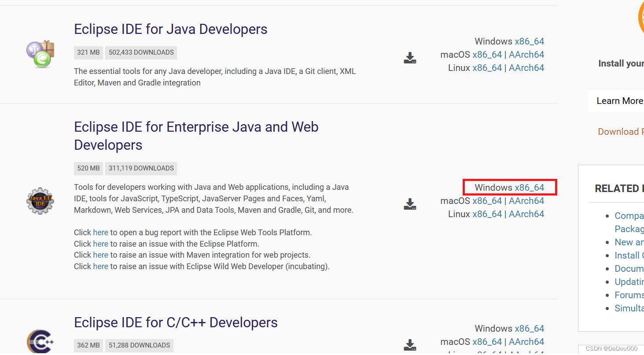
Task: Download Java Developers macOS x86_64 build
Action: coord(487,55)
